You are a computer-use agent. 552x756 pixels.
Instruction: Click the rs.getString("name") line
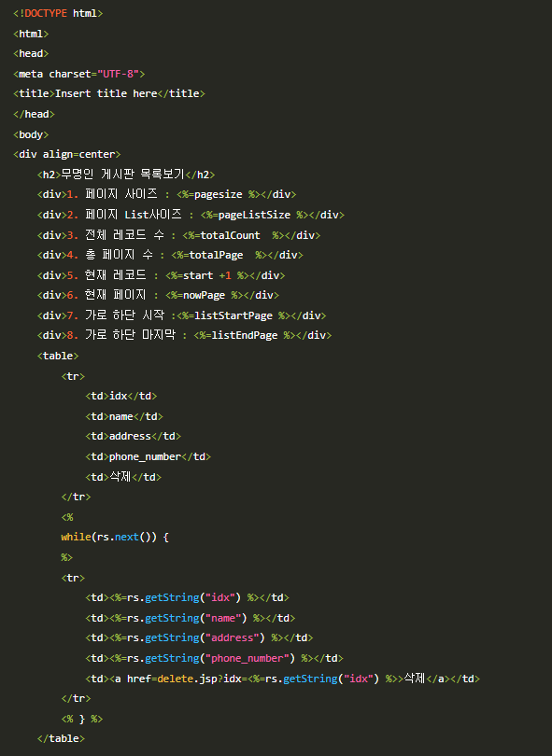tap(191, 618)
